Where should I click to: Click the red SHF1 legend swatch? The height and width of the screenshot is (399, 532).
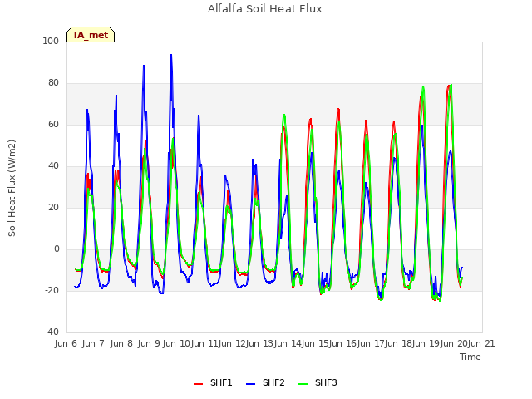click(198, 384)
